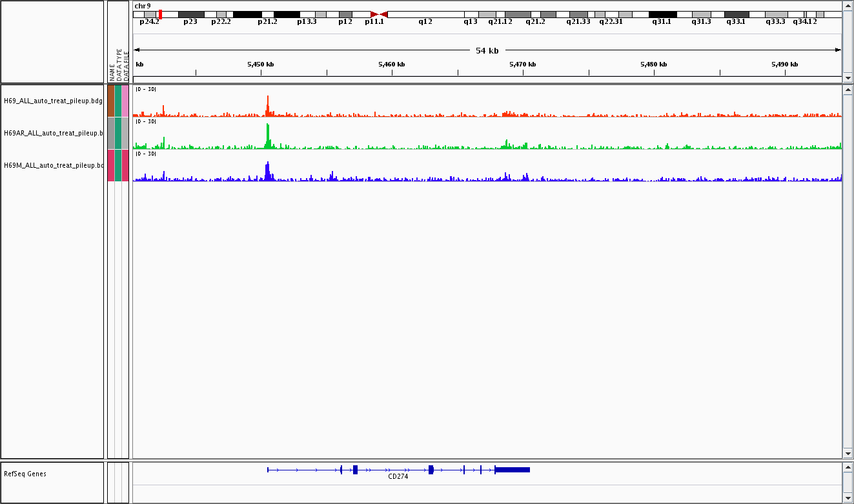This screenshot has width=854, height=504.
Task: Click the 5,470 kb ruler position label
Action: [x=522, y=64]
